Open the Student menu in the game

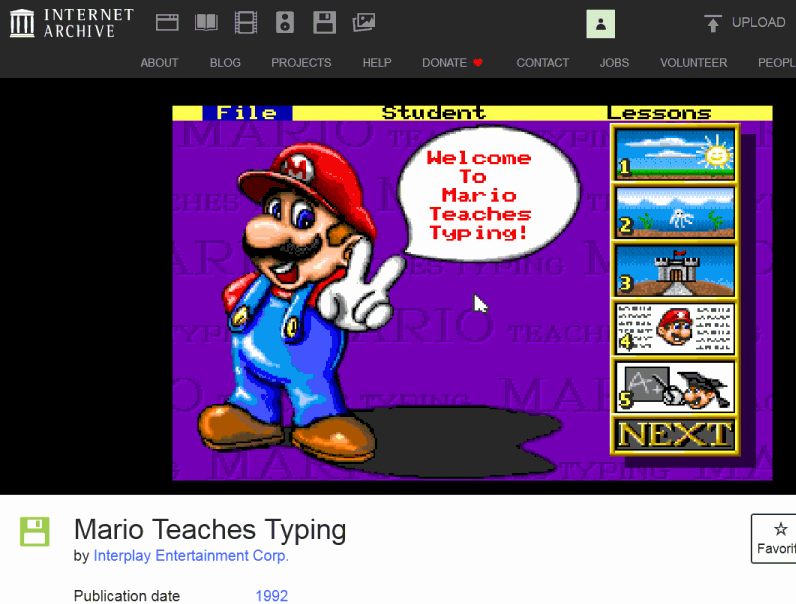pos(434,113)
